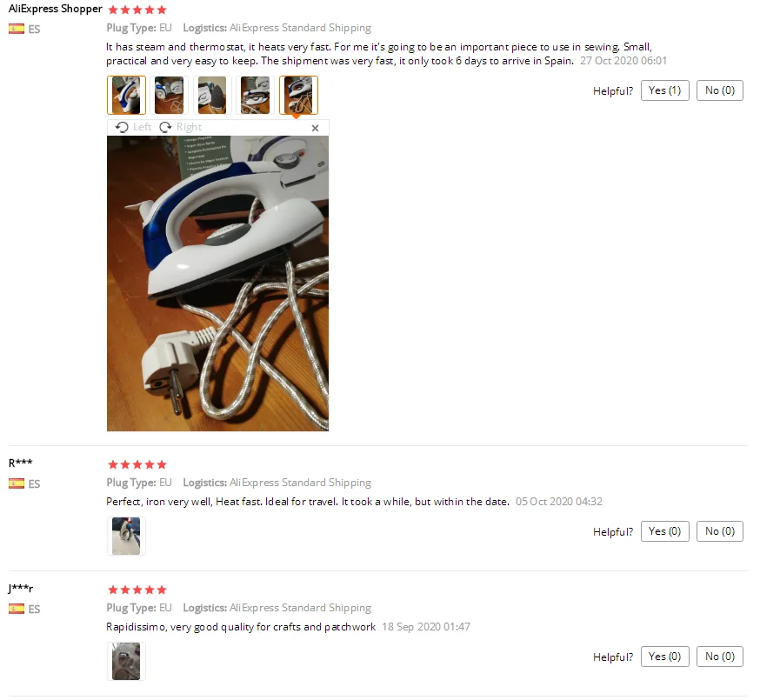Rotate the enlarged photo left
The image size is (760, 700).
pos(133,127)
